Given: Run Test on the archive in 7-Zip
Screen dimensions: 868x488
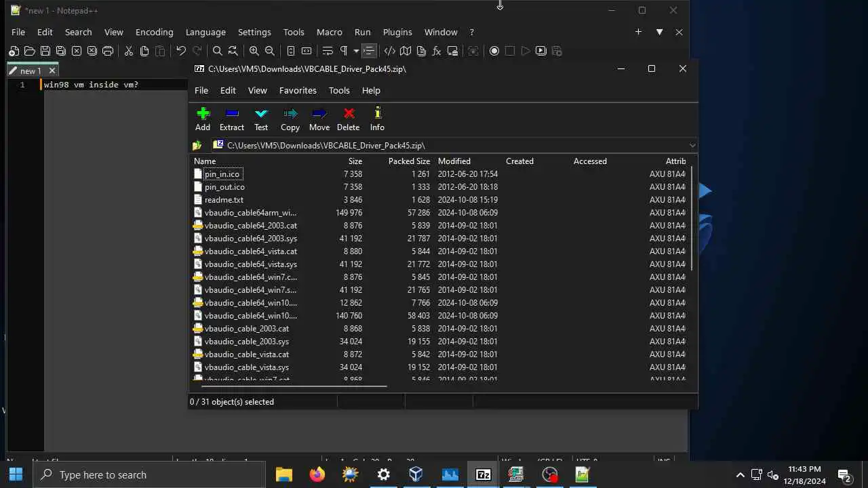Looking at the screenshot, I should (261, 119).
